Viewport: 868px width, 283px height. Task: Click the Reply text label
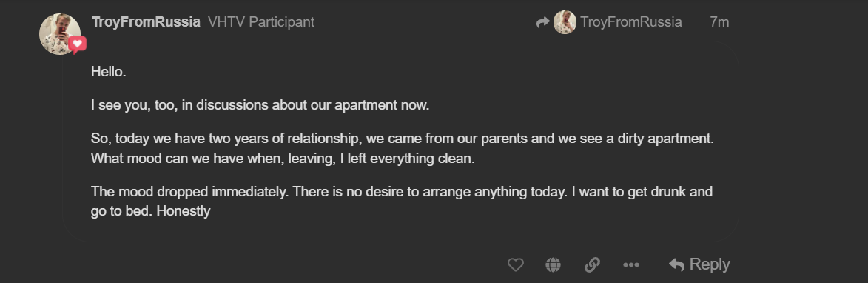coord(710,264)
